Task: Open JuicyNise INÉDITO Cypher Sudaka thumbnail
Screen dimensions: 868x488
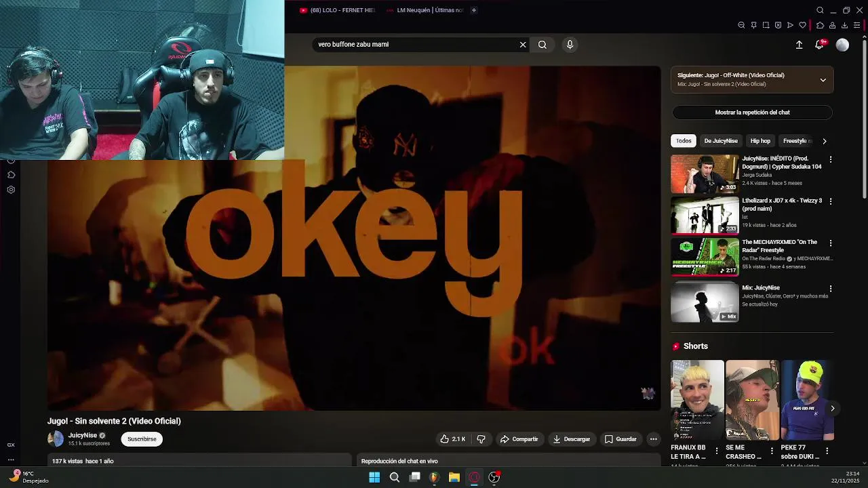Action: click(x=705, y=174)
